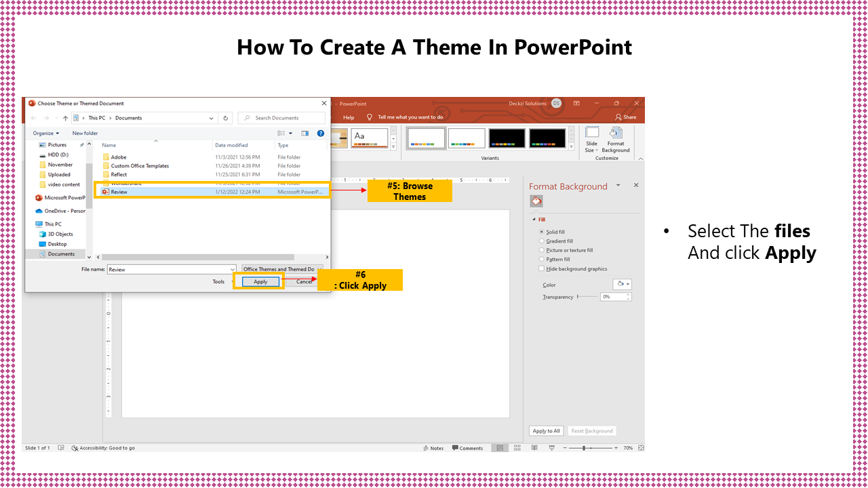Click the Back arrow in file dialog

tap(34, 118)
